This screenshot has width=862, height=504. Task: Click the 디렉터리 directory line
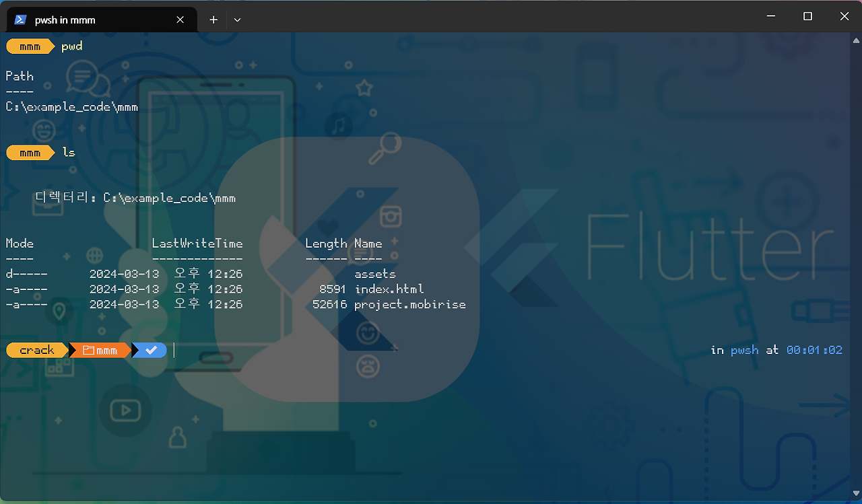[135, 199]
